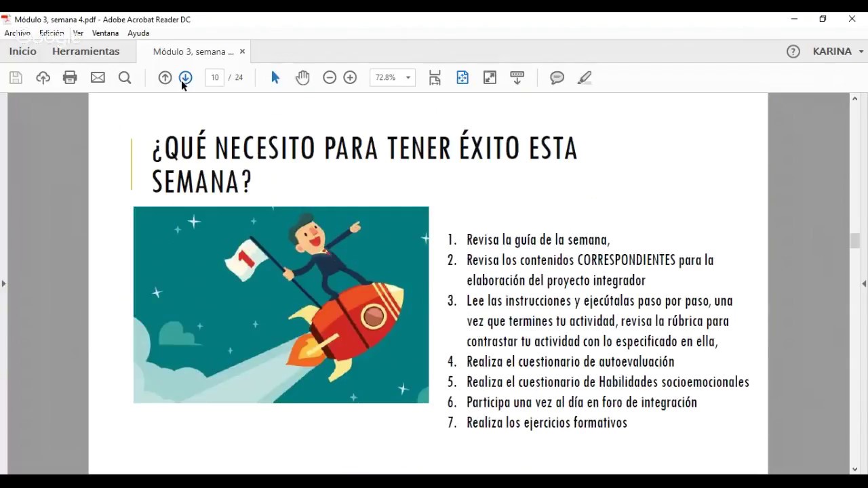Click the scrollbar down arrow
Image resolution: width=868 pixels, height=488 pixels.
pos(854,468)
